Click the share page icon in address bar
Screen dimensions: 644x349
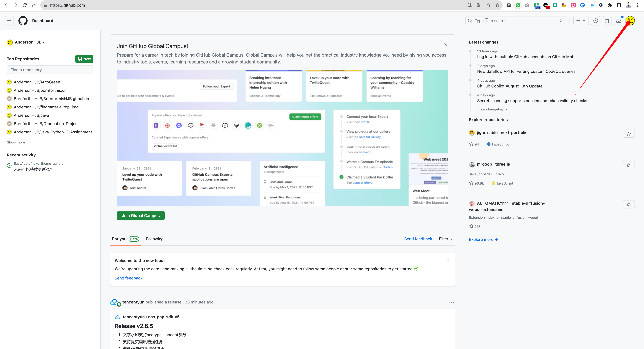click(x=488, y=5)
